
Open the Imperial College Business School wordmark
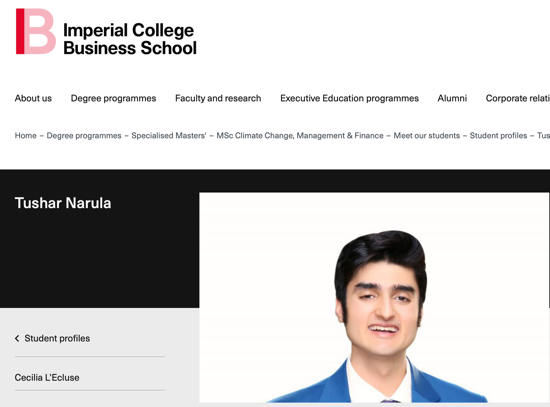(x=130, y=39)
